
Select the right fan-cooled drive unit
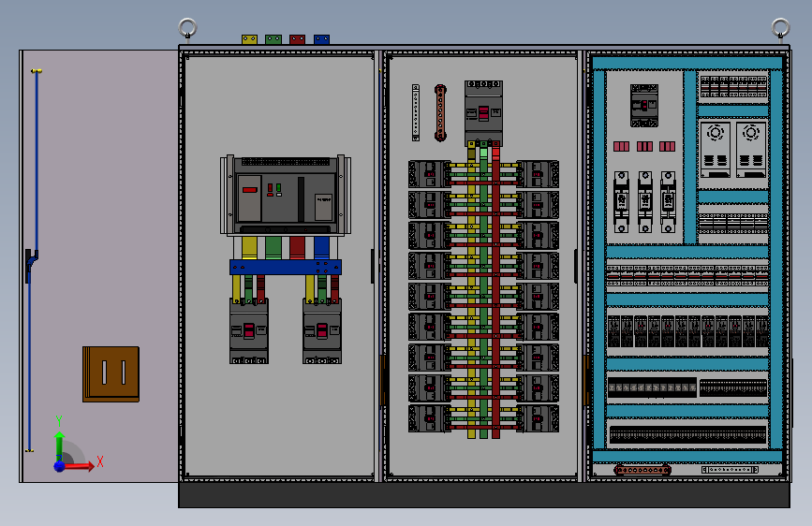pos(751,150)
